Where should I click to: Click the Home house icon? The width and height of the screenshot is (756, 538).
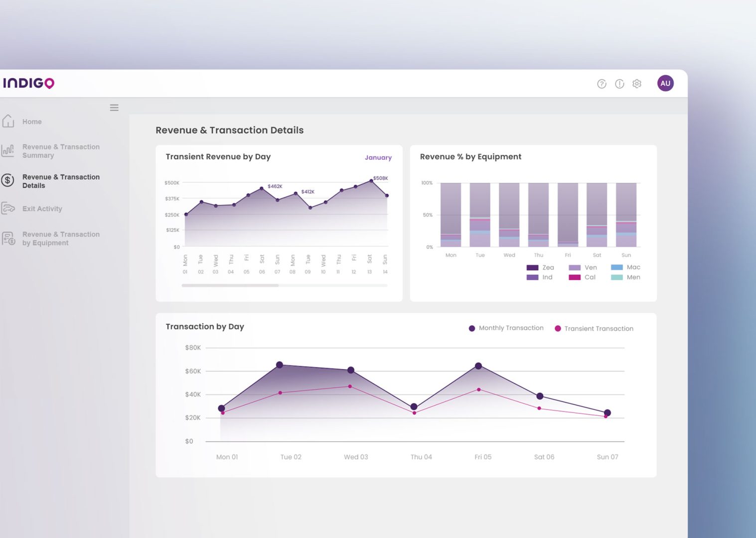pos(8,121)
